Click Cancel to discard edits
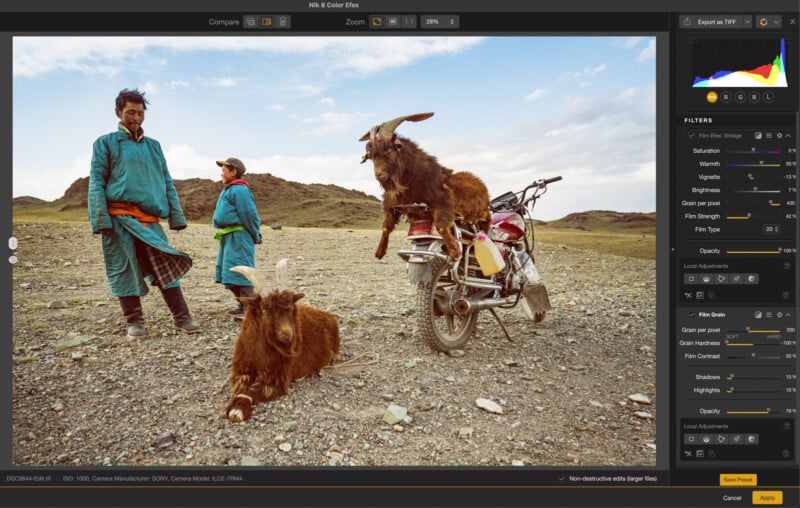 732,497
